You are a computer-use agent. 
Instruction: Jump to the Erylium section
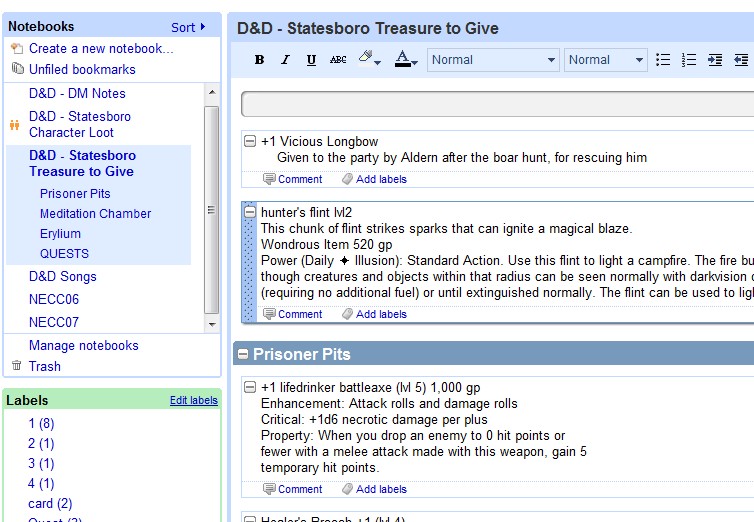pyautogui.click(x=60, y=234)
